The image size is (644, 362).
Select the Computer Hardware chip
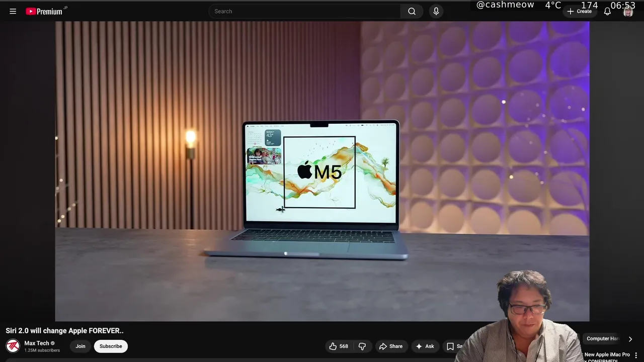(602, 338)
